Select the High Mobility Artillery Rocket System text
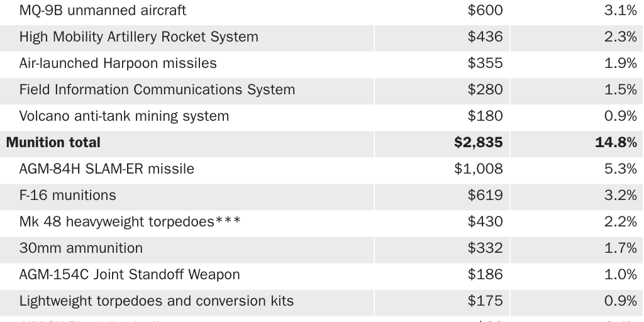The image size is (644, 322). click(138, 37)
